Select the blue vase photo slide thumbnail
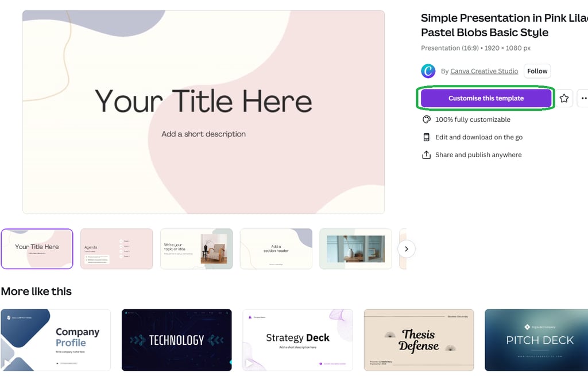This screenshot has height=377, width=588. (x=355, y=249)
